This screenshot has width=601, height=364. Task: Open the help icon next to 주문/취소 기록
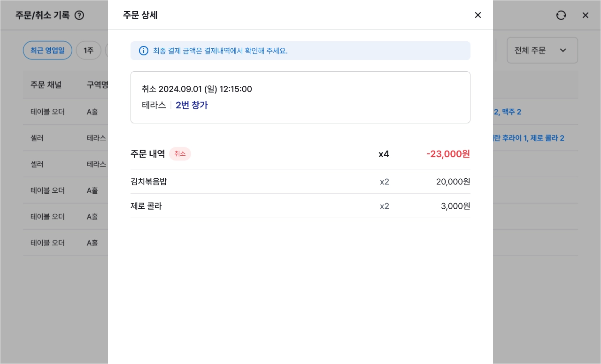coord(79,15)
